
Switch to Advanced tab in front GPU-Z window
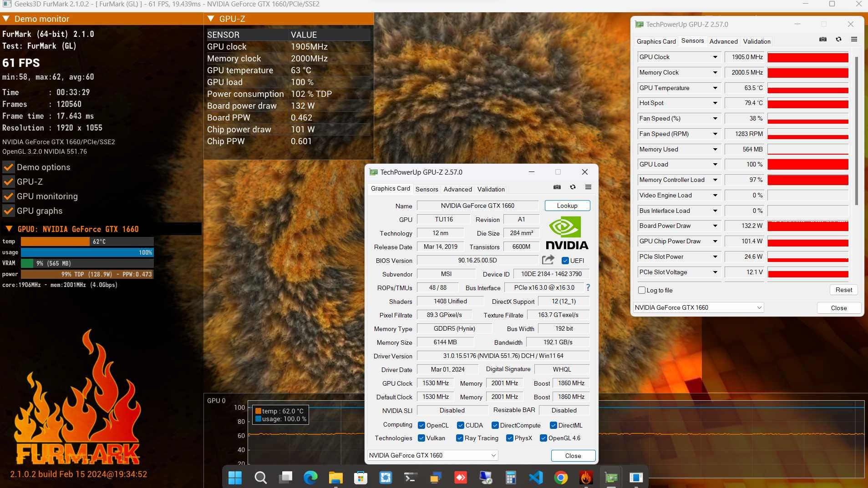457,189
